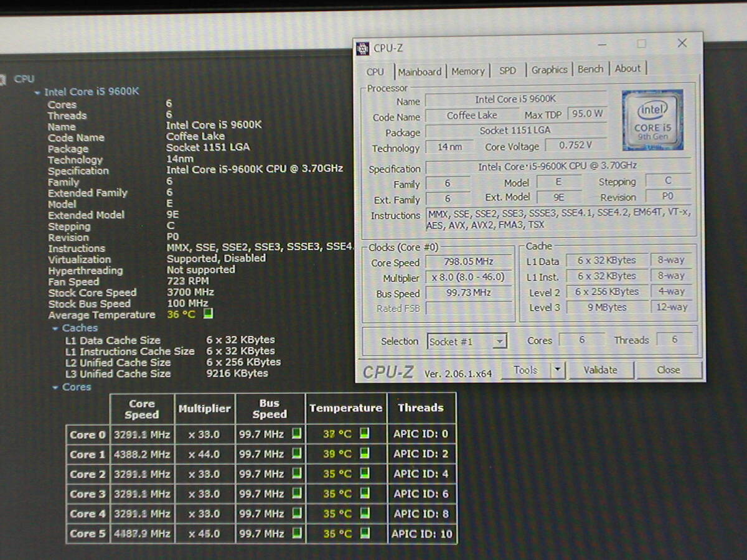Click the Level 3 cache value 9 MBytes
This screenshot has width=747, height=560.
point(607,307)
